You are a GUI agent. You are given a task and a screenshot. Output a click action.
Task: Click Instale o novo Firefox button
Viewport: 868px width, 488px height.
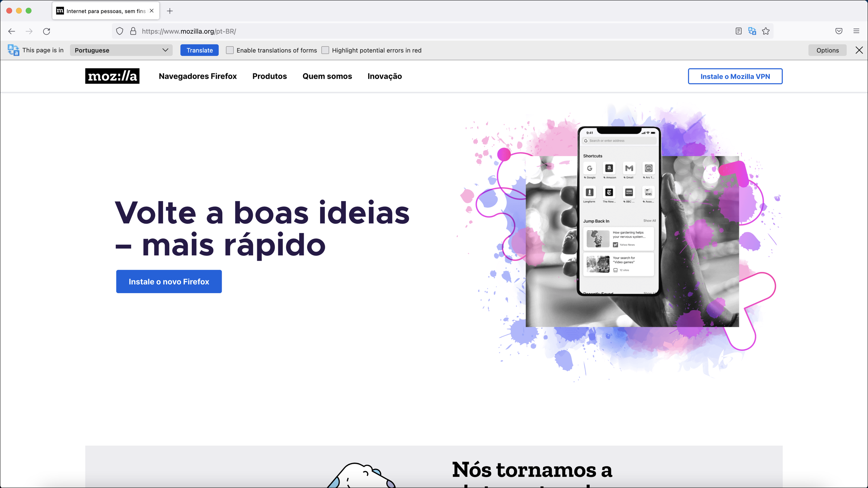[x=169, y=282]
